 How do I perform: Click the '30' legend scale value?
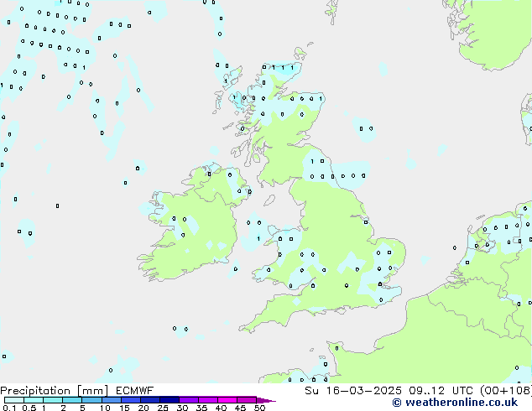click(182, 408)
